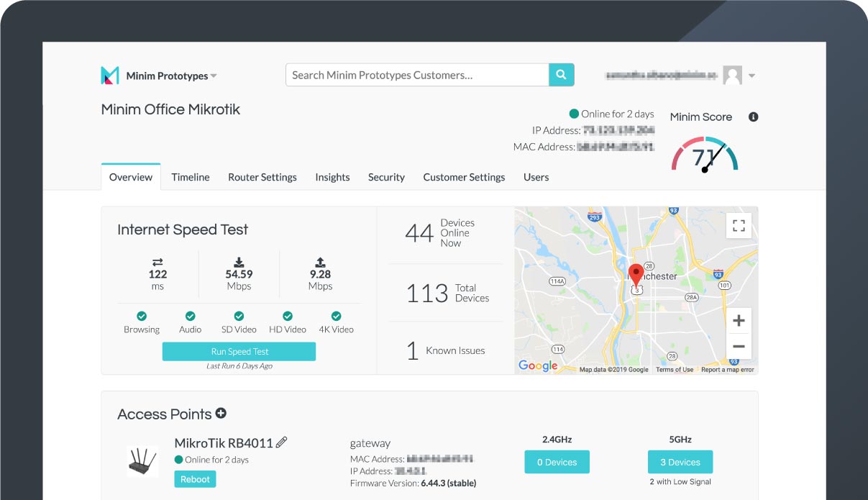Viewport: 868px width, 500px height.
Task: Click the Minim Office Mikrotik heading
Action: click(x=170, y=109)
